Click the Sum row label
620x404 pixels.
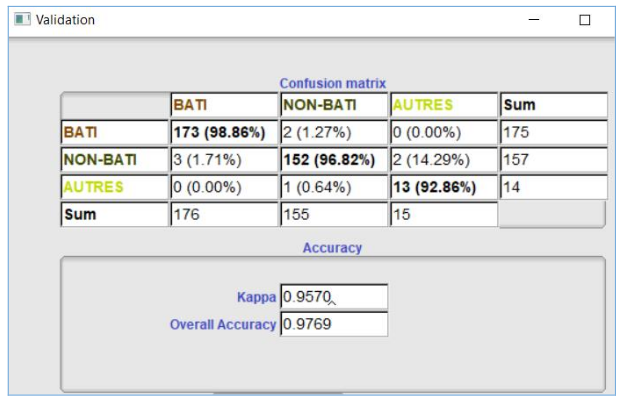coord(114,214)
